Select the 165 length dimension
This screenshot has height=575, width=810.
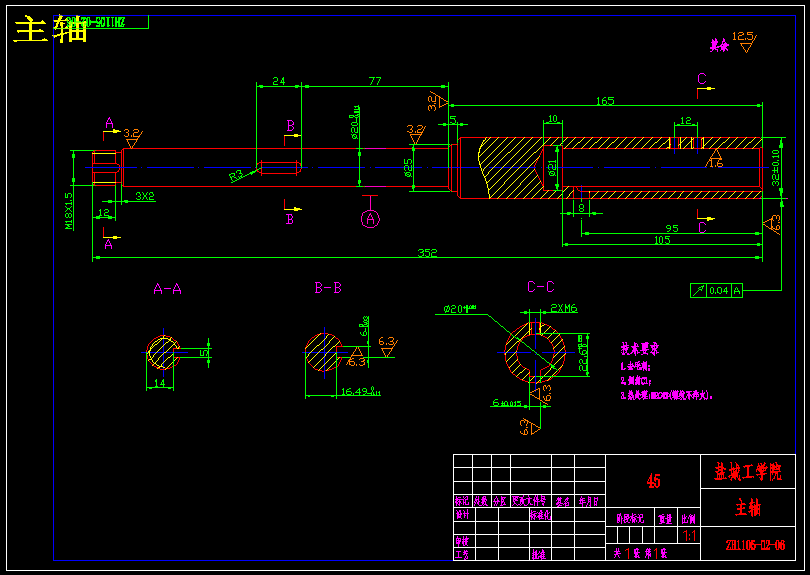coord(605,101)
